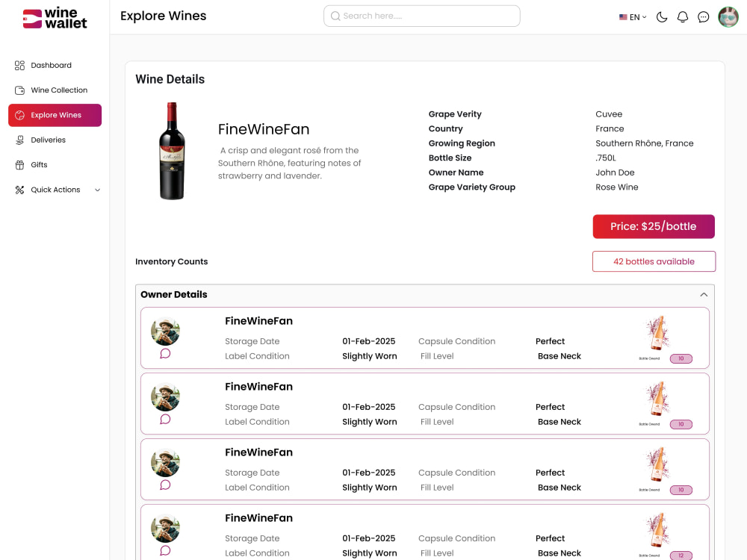
Task: Click third card's rosé bottle image
Action: (658, 464)
